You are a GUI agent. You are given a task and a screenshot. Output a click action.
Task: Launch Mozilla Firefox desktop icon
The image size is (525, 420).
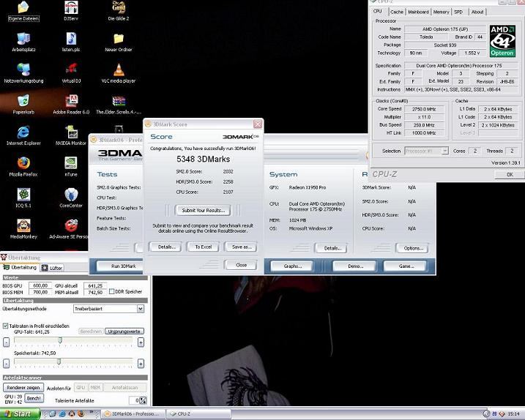[23, 167]
